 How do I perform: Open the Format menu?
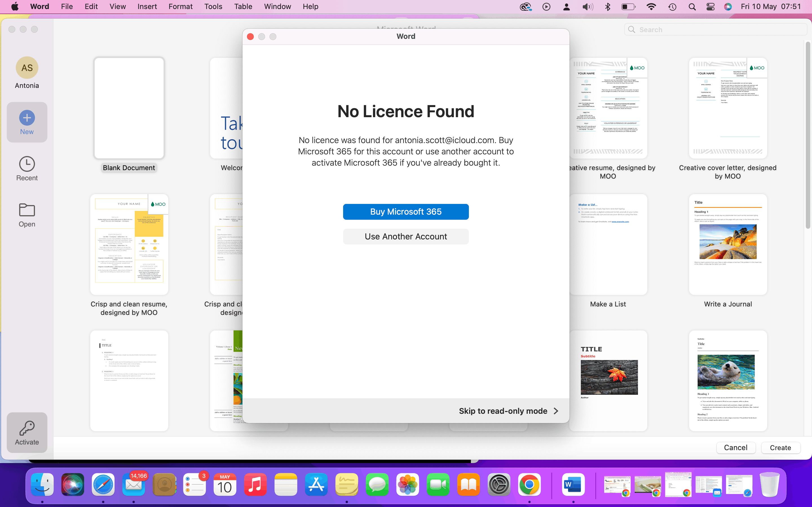(x=180, y=7)
